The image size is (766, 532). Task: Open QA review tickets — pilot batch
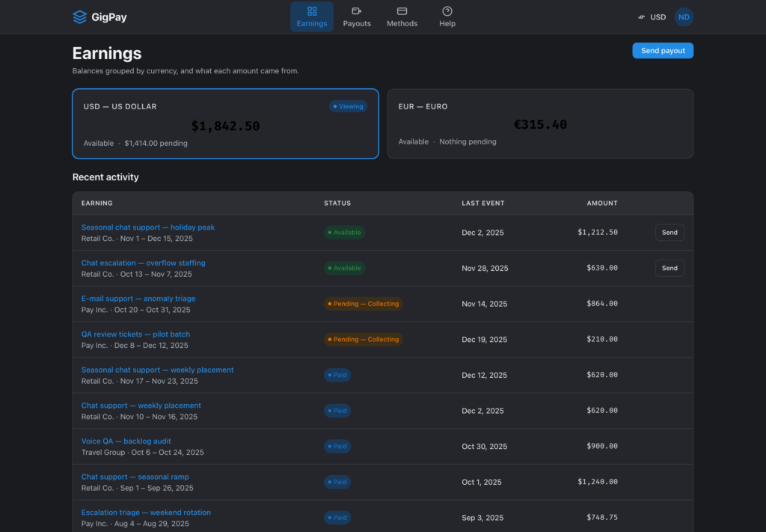tap(135, 334)
